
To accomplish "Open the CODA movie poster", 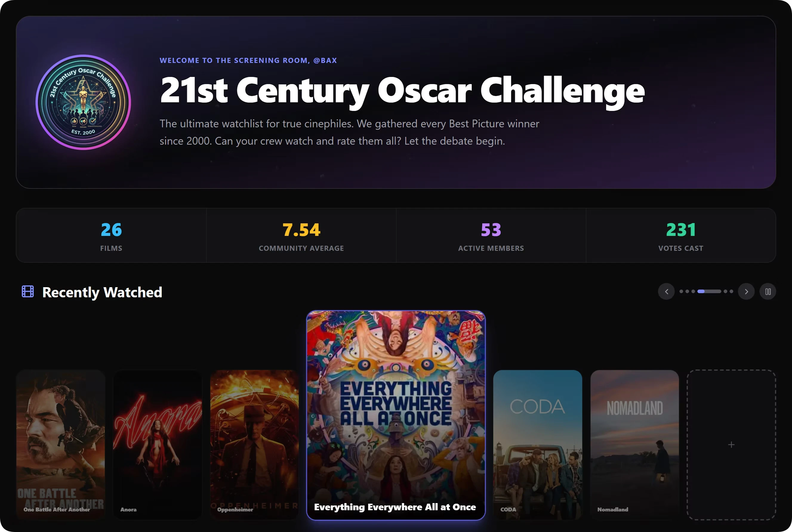I will pos(538,444).
